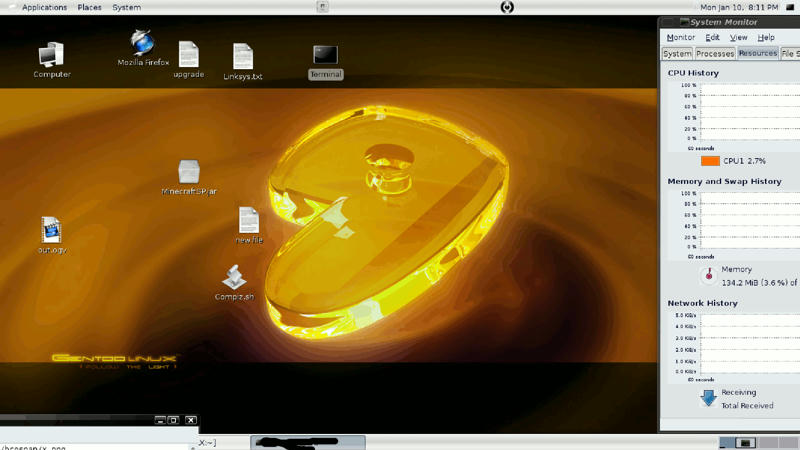
Task: Switch to the Resources tab
Action: 758,53
